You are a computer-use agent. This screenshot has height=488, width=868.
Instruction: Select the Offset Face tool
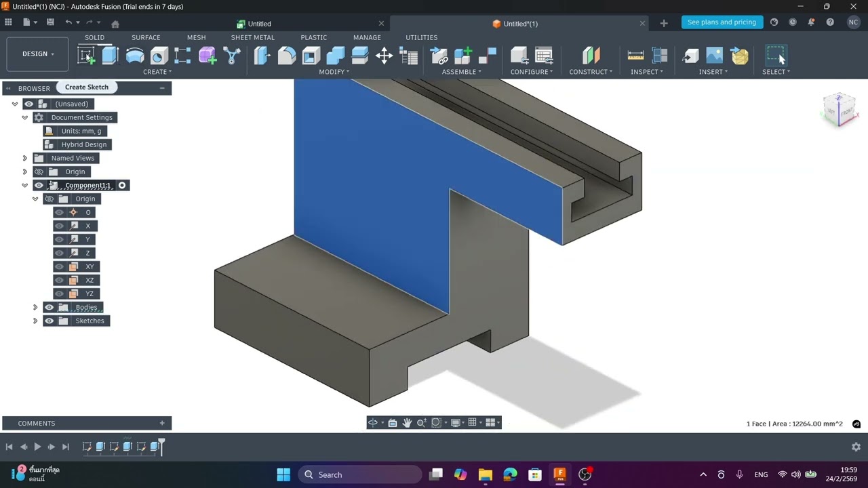(360, 56)
